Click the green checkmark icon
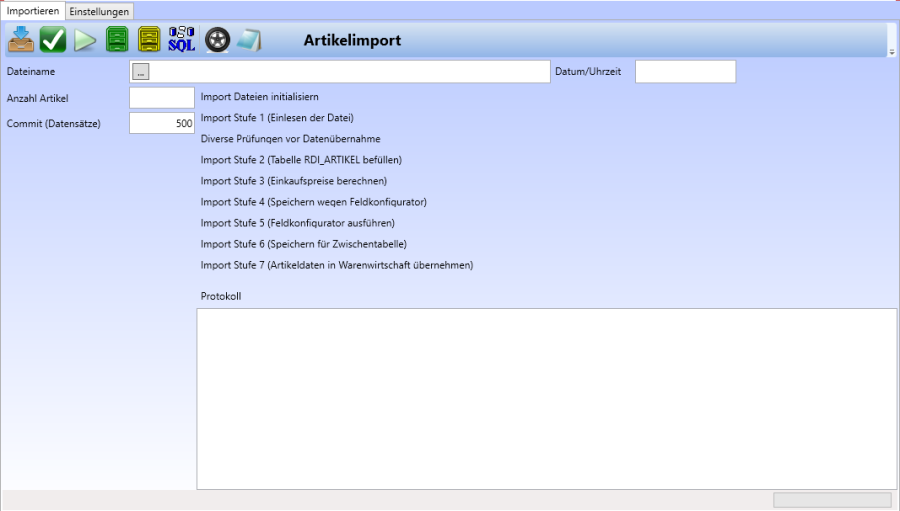900x511 pixels. click(53, 40)
